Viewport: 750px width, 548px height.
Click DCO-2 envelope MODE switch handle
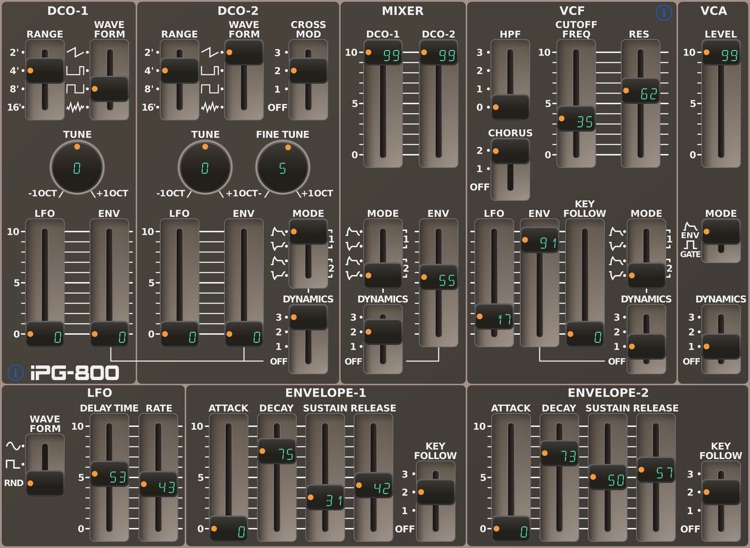[309, 232]
